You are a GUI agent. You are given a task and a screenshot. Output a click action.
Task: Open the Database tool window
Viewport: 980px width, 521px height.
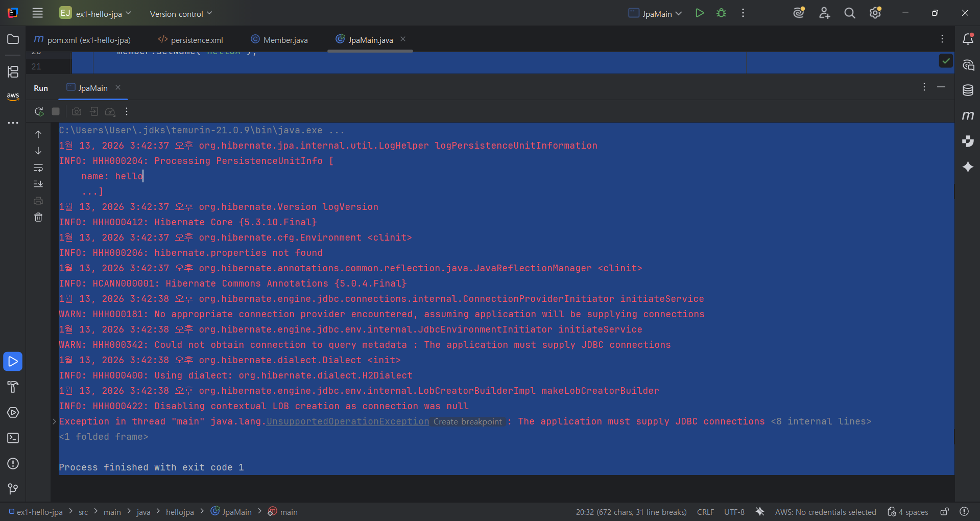[x=968, y=90]
